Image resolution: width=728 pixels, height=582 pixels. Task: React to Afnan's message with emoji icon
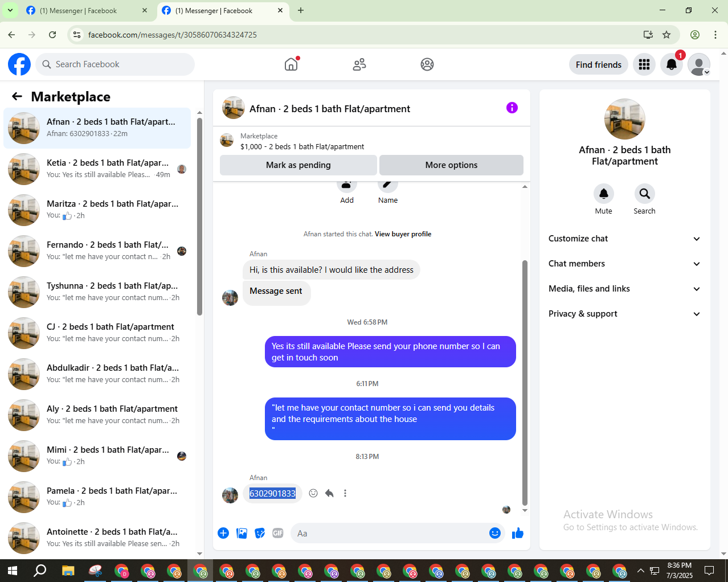pos(313,493)
